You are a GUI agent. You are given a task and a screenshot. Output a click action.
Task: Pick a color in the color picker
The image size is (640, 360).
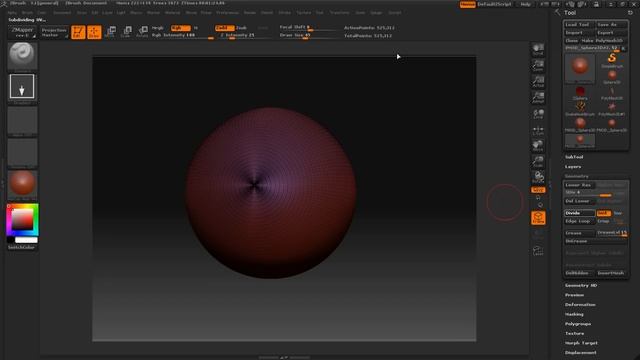click(22, 220)
